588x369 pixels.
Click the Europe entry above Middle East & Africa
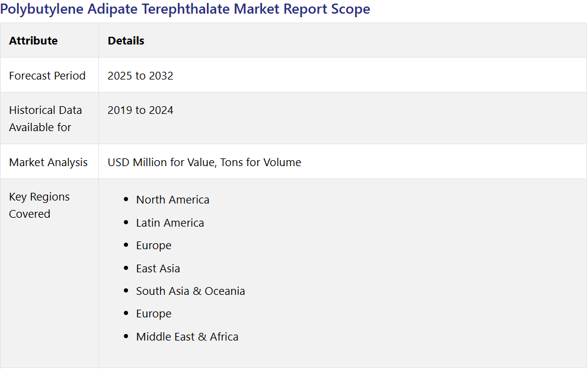tap(154, 313)
